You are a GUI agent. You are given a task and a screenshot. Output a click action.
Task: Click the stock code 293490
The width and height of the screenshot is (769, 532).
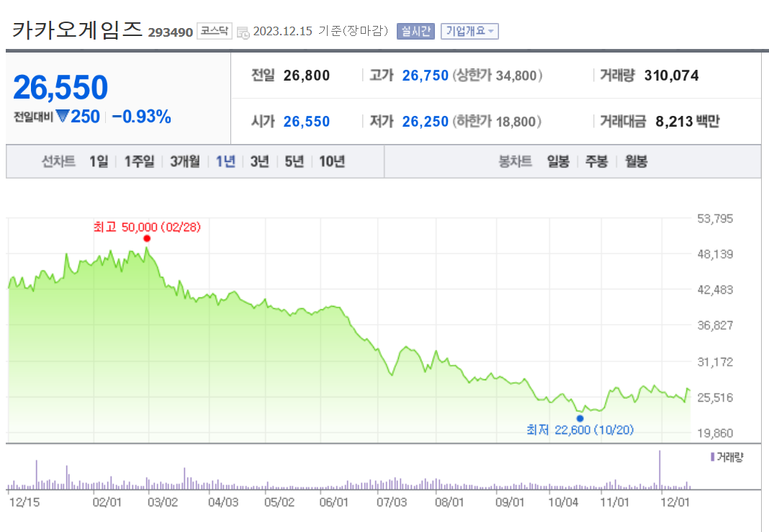coord(170,32)
